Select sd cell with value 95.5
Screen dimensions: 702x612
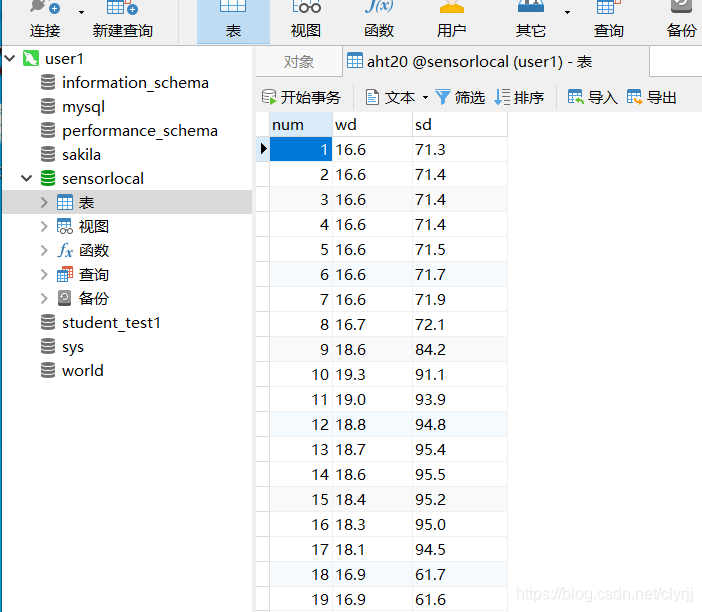tap(460, 474)
